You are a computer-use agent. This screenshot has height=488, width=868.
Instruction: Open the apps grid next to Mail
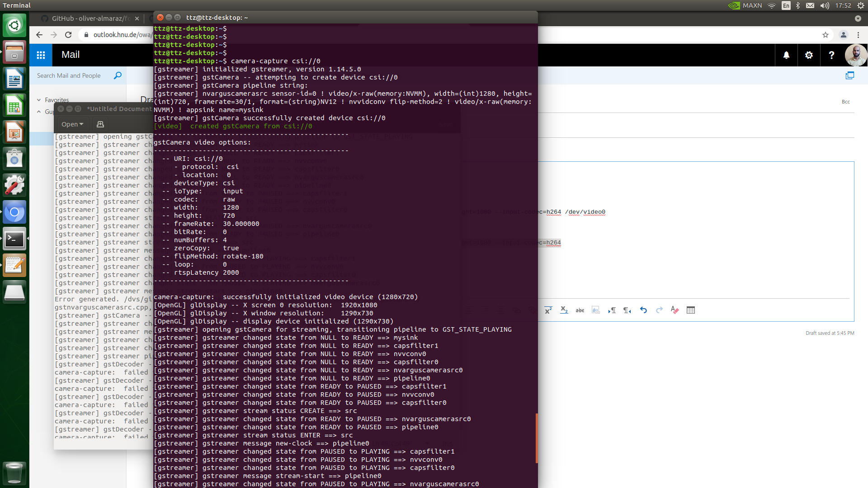pyautogui.click(x=41, y=55)
